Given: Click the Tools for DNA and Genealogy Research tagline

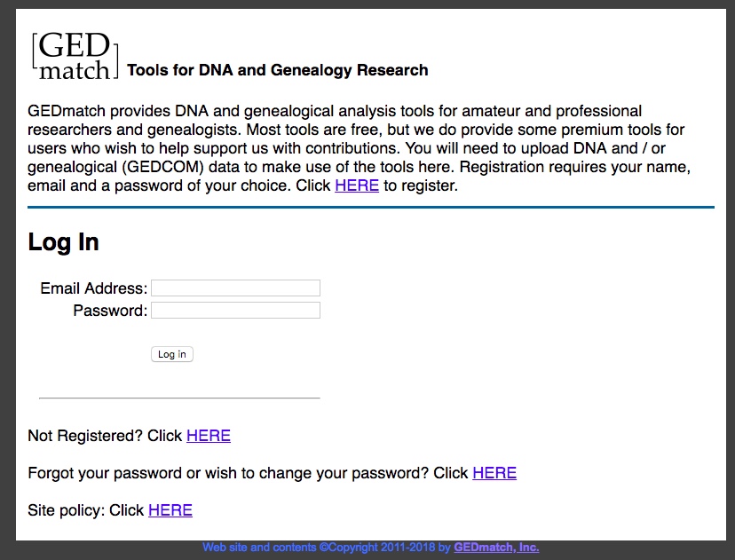Looking at the screenshot, I should point(278,70).
